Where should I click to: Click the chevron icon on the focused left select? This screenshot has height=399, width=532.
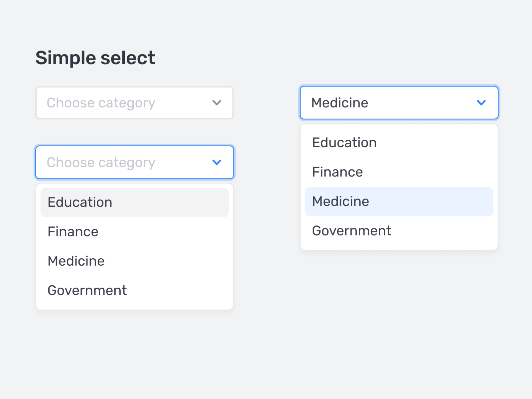click(x=216, y=163)
